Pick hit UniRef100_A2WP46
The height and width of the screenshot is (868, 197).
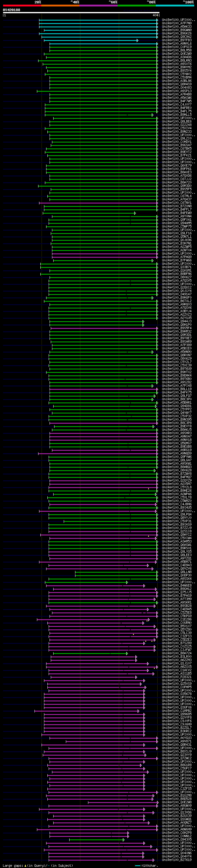pos(177,494)
